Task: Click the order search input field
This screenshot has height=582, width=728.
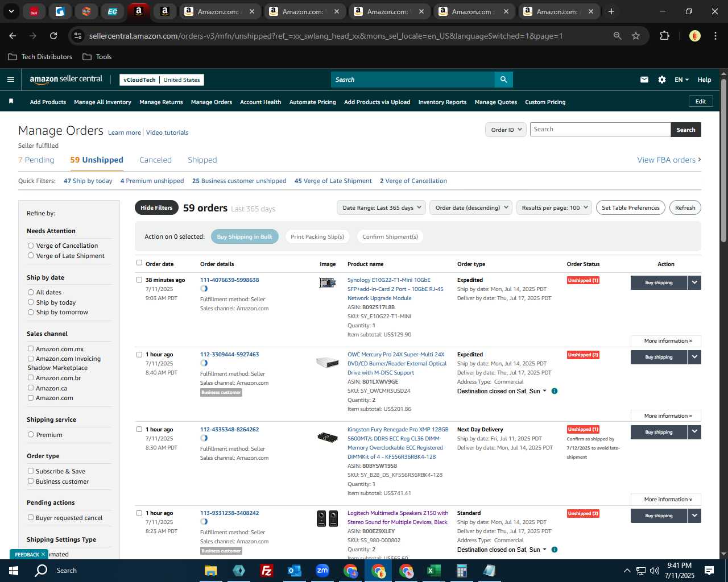Action: (x=600, y=130)
